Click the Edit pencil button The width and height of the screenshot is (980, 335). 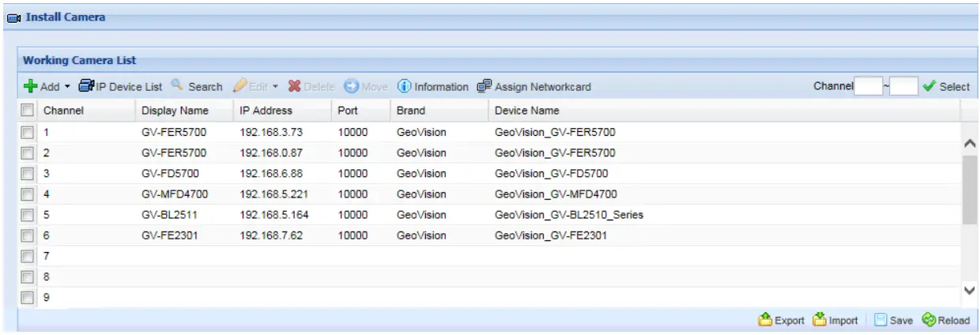pyautogui.click(x=250, y=86)
